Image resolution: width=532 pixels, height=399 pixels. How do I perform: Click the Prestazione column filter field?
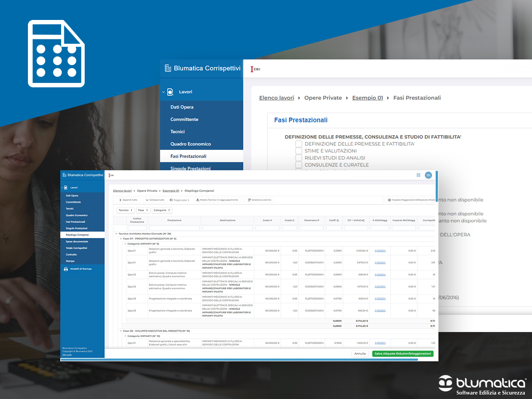pyautogui.click(x=175, y=228)
